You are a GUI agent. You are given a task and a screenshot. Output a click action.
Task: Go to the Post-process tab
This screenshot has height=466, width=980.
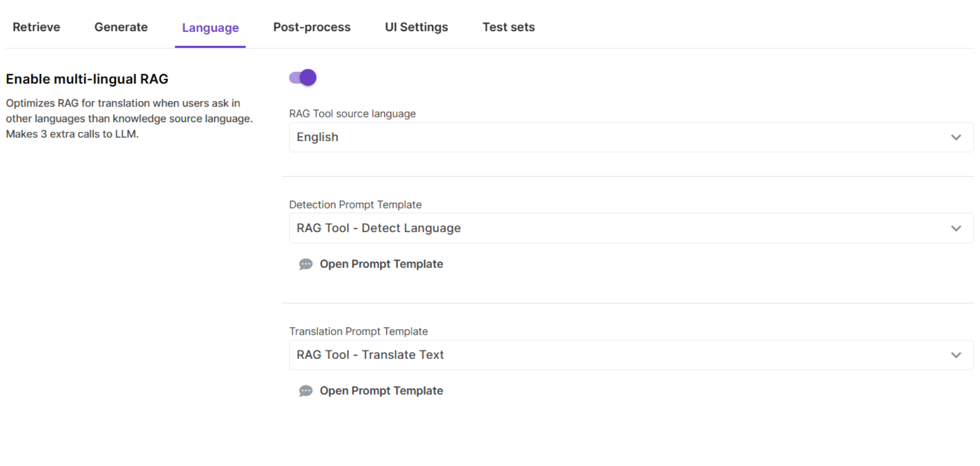point(311,27)
